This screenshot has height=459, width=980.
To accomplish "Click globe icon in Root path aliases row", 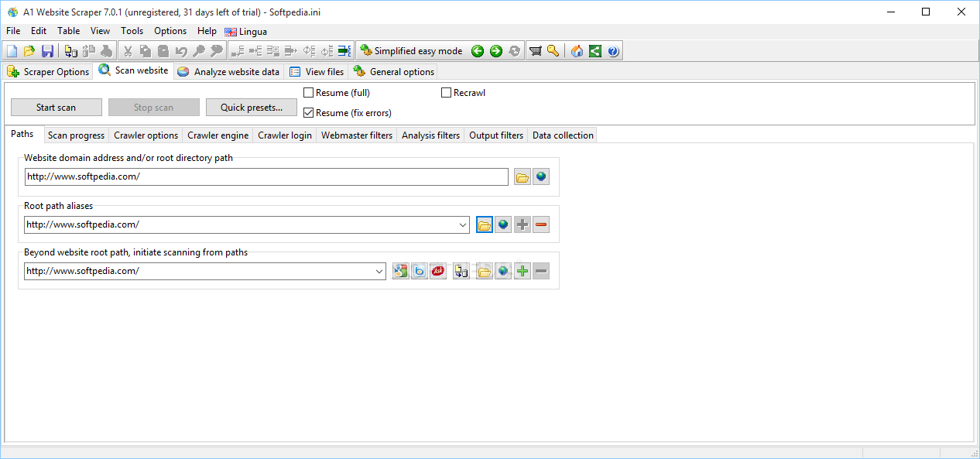I will [x=503, y=224].
